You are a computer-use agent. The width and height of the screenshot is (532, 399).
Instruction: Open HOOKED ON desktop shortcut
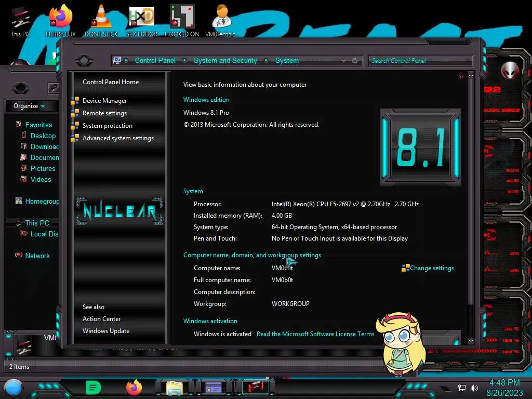[x=182, y=21]
